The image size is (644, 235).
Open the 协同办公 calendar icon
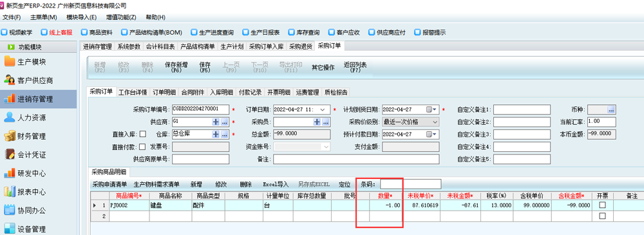click(10, 211)
